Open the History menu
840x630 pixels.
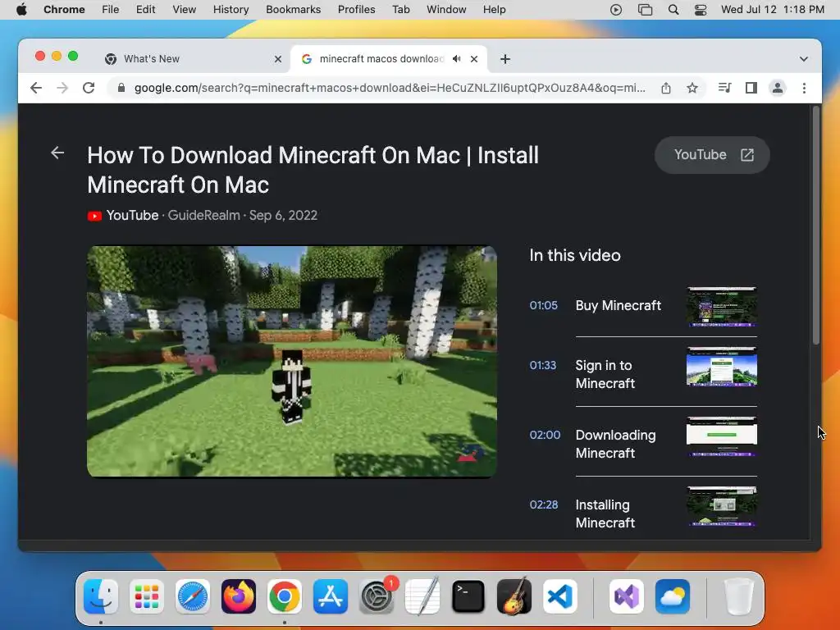tap(231, 10)
